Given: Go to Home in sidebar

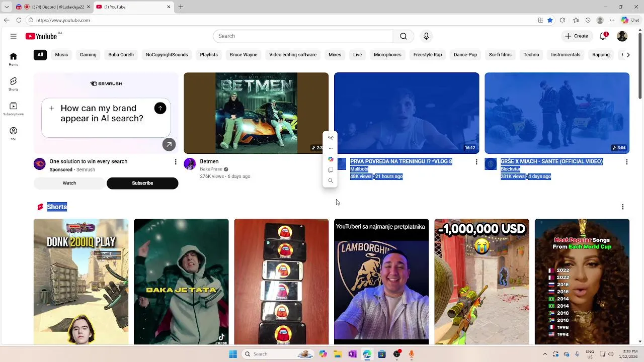Looking at the screenshot, I should click(x=14, y=59).
